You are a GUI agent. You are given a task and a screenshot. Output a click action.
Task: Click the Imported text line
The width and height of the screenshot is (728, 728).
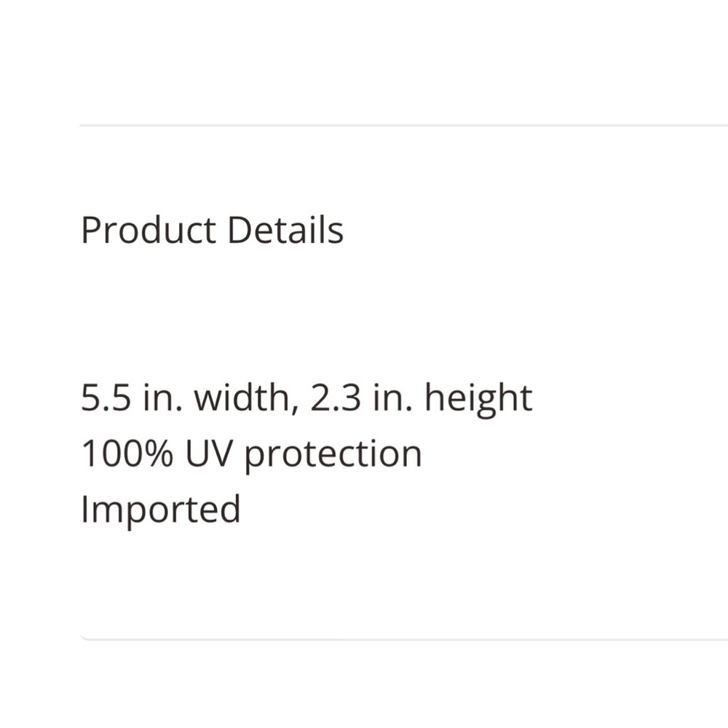point(161,511)
